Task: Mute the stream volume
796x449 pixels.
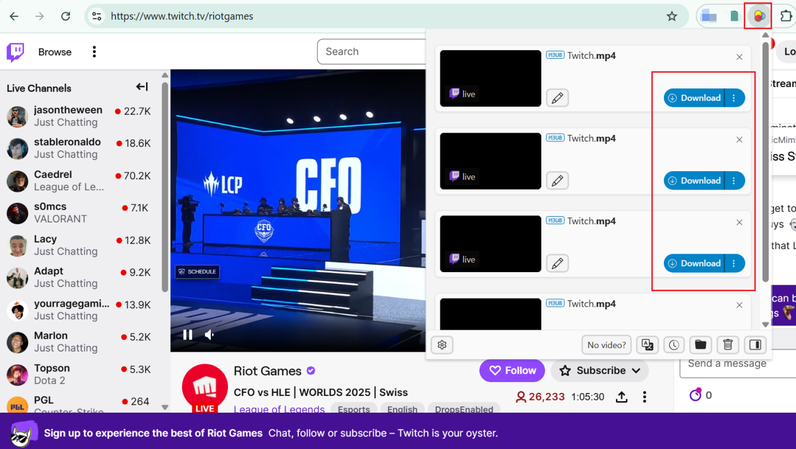Action: pos(209,335)
